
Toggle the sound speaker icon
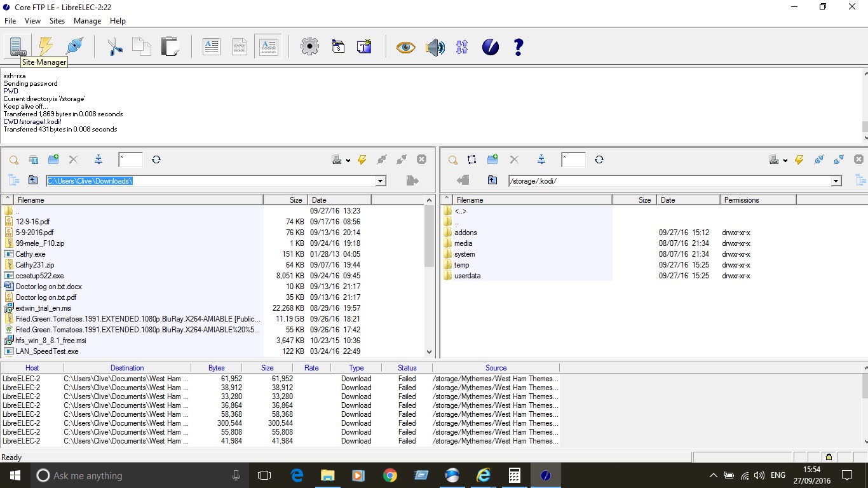pos(435,47)
